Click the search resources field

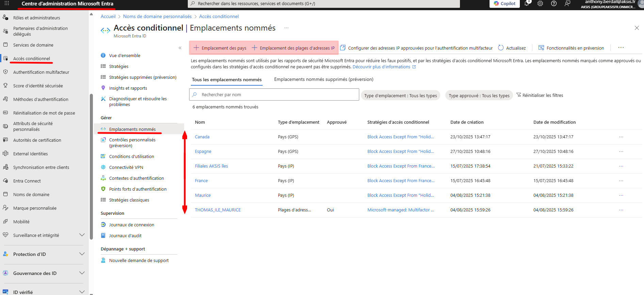point(324,4)
